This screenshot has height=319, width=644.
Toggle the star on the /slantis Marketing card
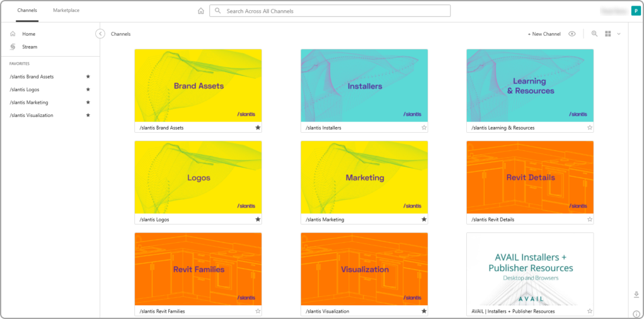[424, 220]
